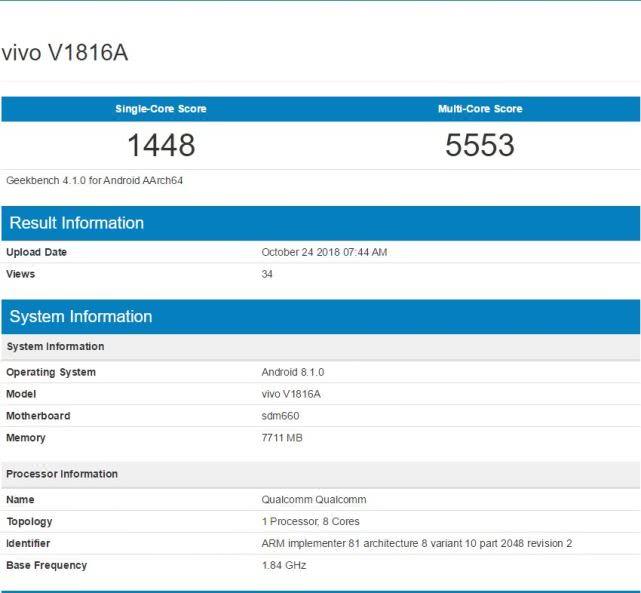Click the blue System Information section header
Image resolution: width=641 pixels, height=593 pixels.
[321, 317]
